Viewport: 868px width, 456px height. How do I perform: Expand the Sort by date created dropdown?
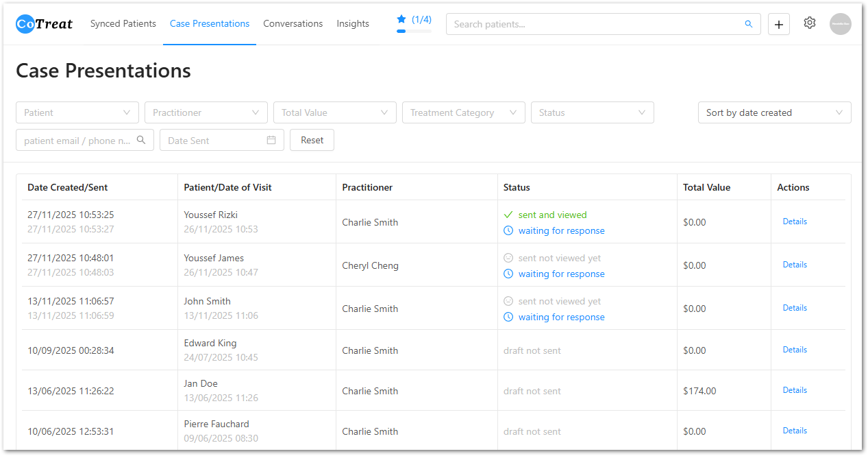774,112
